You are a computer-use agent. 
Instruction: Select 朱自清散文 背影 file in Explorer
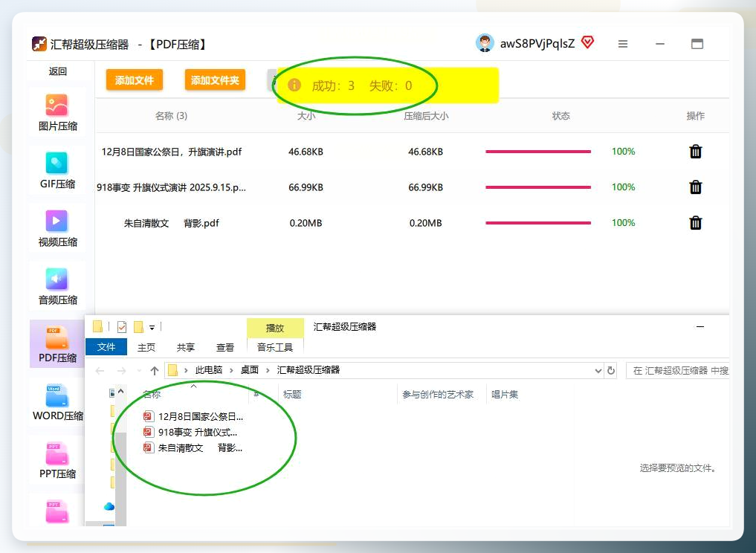click(193, 448)
